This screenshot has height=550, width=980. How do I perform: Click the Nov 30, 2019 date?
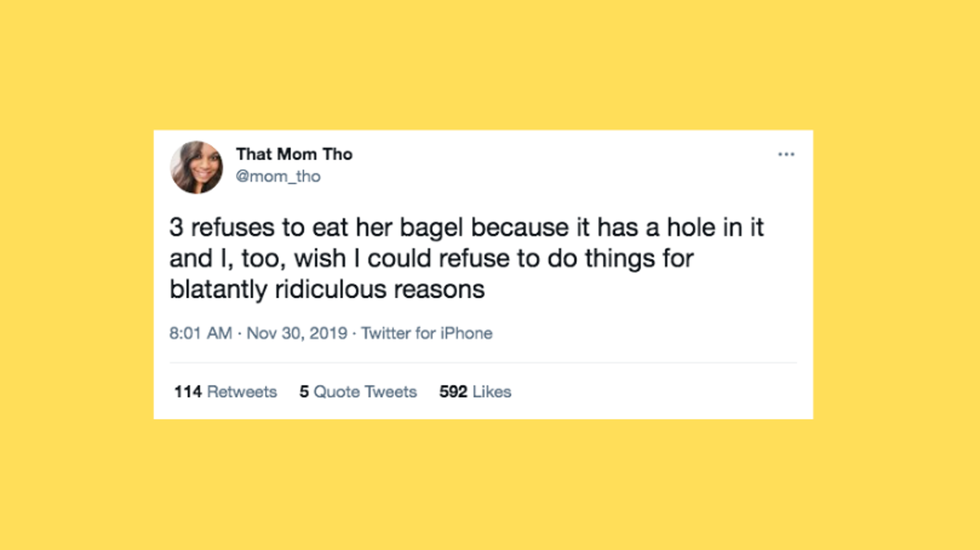297,333
